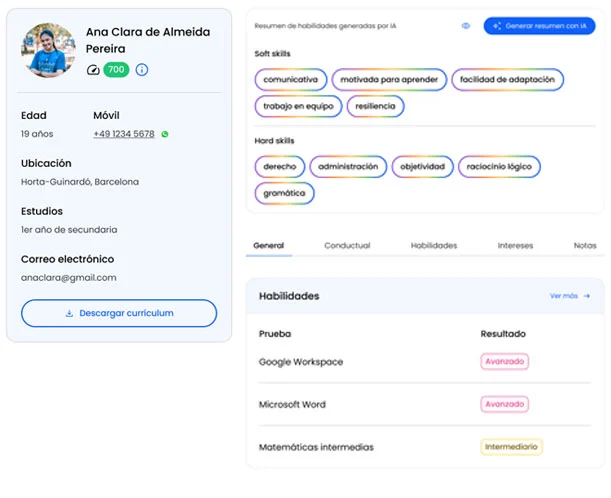Screen dimensions: 611x498
Task: Click the green 700 score badge
Action: tap(116, 70)
